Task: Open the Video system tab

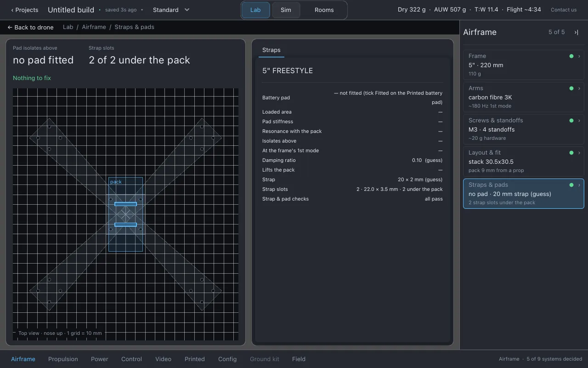Action: [163, 359]
